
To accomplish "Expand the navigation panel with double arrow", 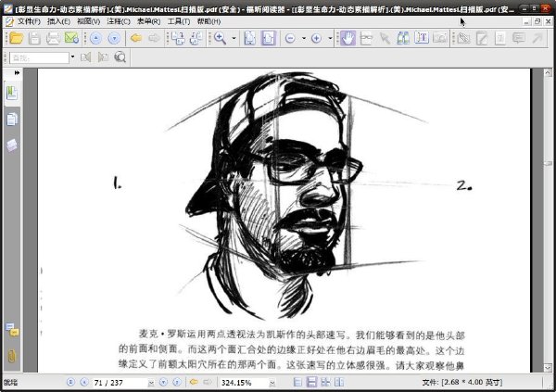I will click(x=17, y=72).
